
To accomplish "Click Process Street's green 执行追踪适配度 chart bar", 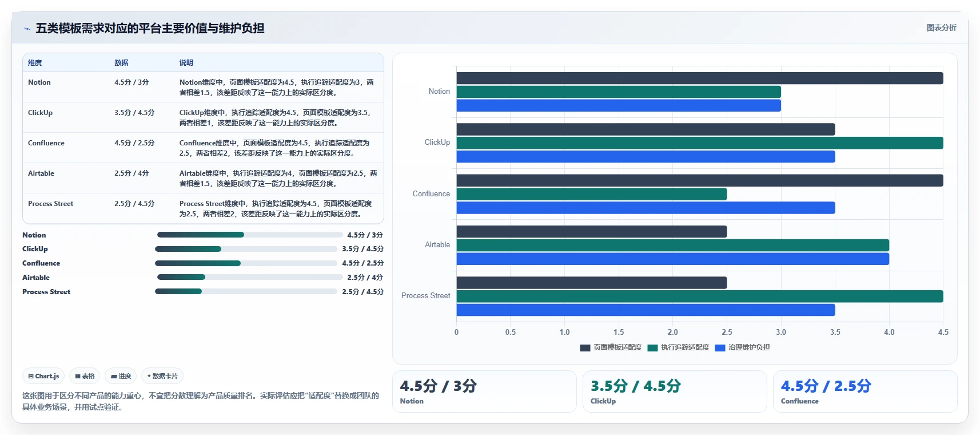I will tap(700, 296).
